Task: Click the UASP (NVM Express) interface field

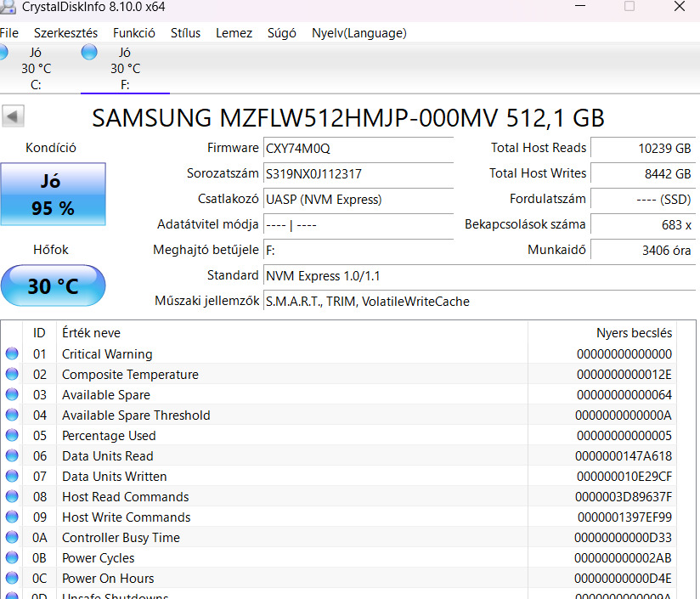Action: [x=358, y=199]
